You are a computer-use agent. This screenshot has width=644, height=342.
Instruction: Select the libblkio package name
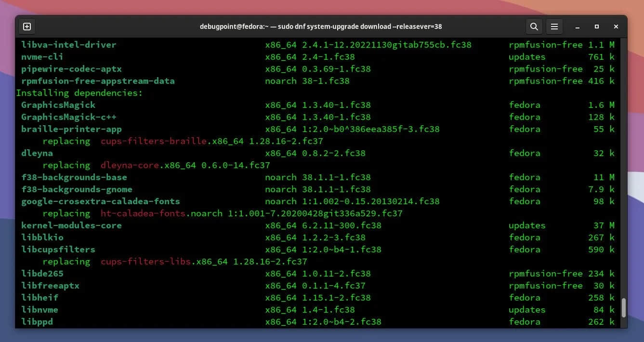(42, 237)
